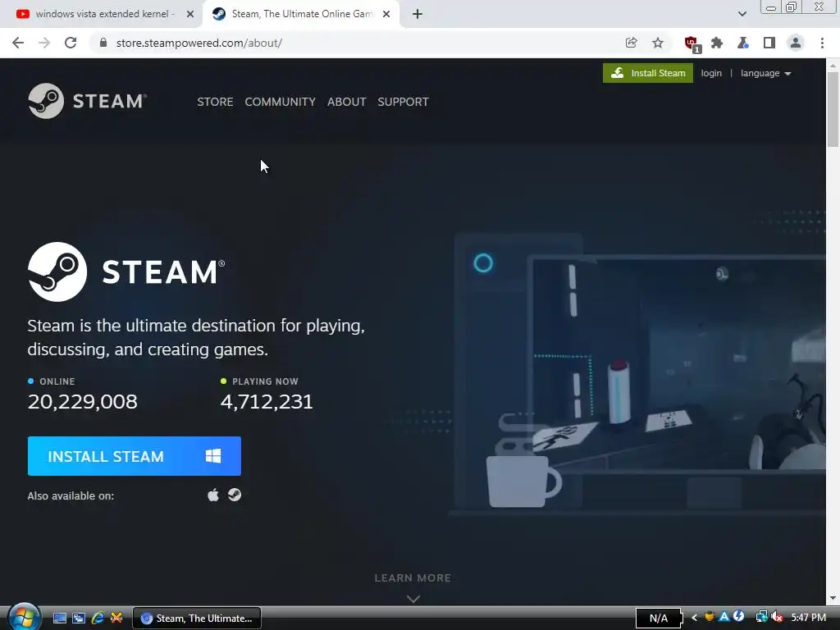
Task: Open the Chrome Labs flask icon
Action: point(743,43)
